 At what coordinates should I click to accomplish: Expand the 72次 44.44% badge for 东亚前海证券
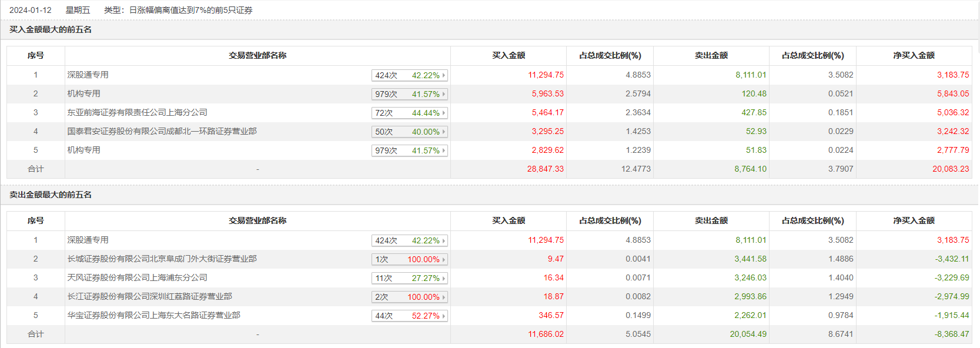410,113
